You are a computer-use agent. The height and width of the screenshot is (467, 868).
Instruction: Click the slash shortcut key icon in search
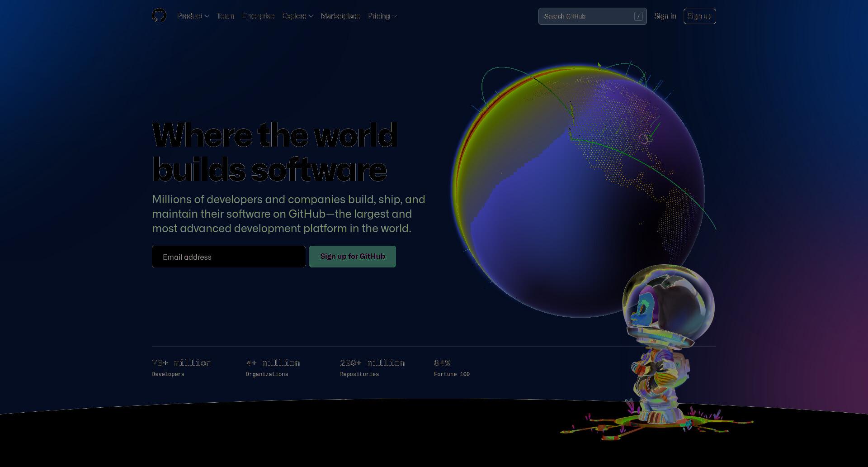[x=638, y=16]
